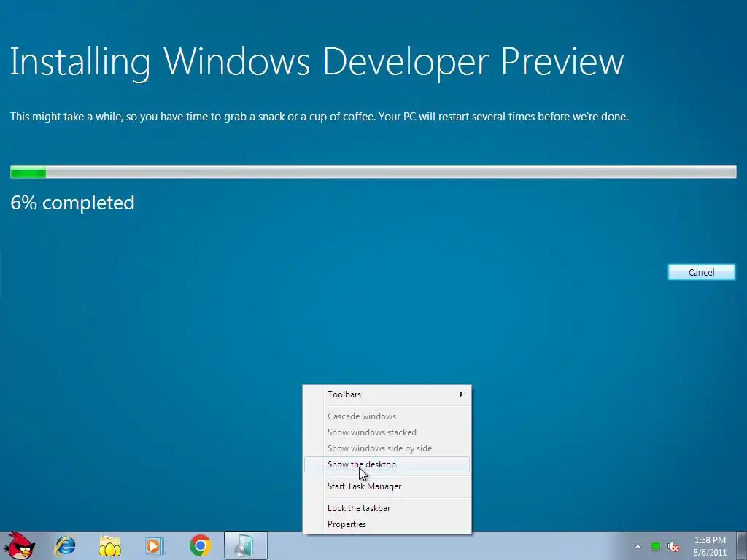Open Windows Media Player taskbar icon
The height and width of the screenshot is (560, 747).
tap(155, 545)
